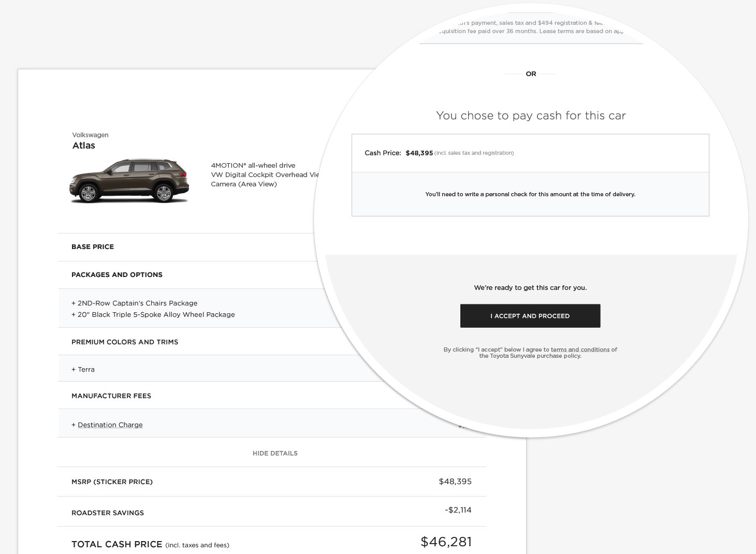756x554 pixels.
Task: Click the Volkswagen brand label
Action: coord(91,135)
